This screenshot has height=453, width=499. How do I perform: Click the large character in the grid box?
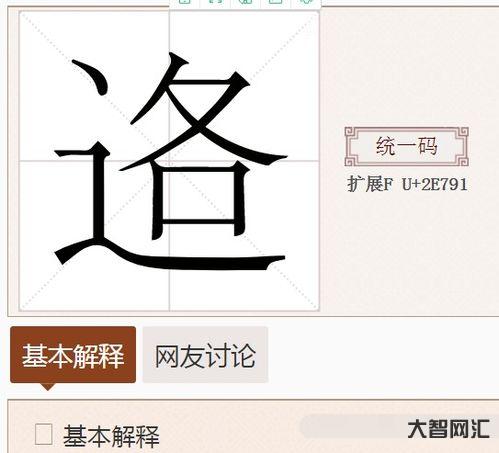coord(170,161)
